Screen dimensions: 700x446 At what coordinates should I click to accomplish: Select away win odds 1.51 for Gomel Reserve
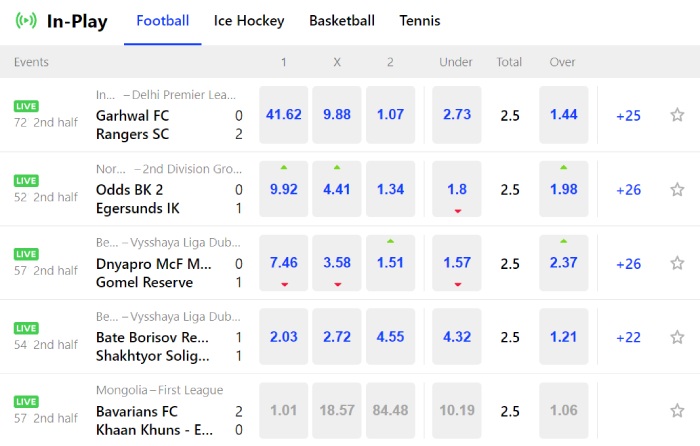coord(390,263)
